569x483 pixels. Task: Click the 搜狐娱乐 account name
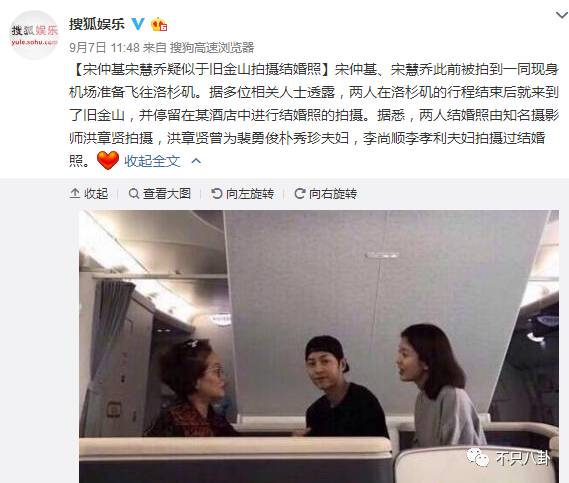pos(97,24)
